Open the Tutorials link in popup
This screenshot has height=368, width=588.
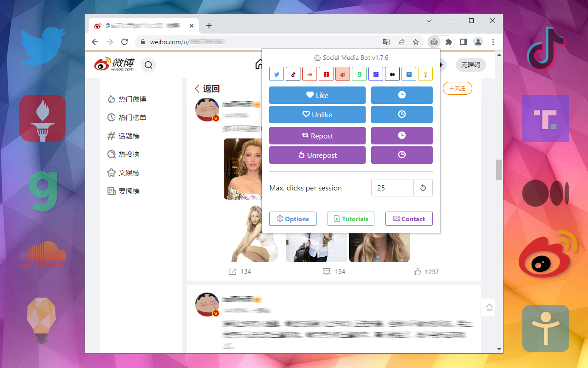[351, 219]
